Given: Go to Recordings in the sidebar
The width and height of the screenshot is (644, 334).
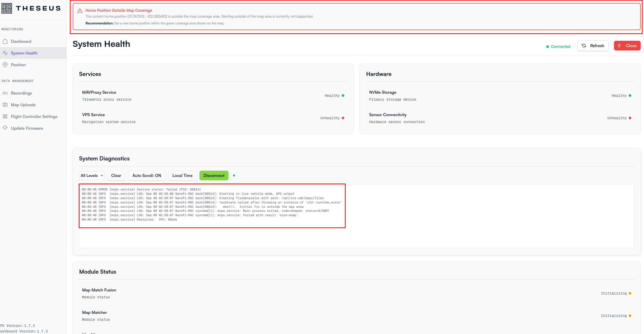Looking at the screenshot, I should coord(21,93).
